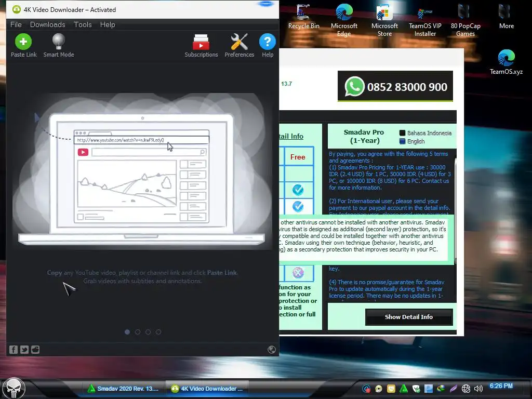Open the Reddit share icon

(x=35, y=350)
